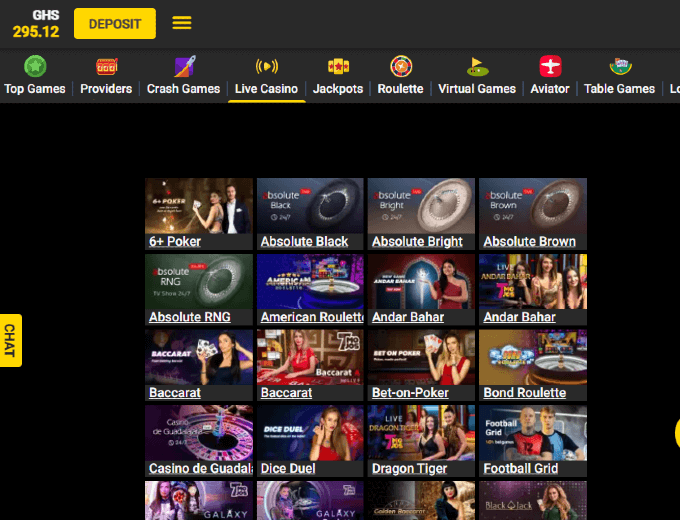
Task: Open the 6+ Poker game thumbnail
Action: (199, 206)
